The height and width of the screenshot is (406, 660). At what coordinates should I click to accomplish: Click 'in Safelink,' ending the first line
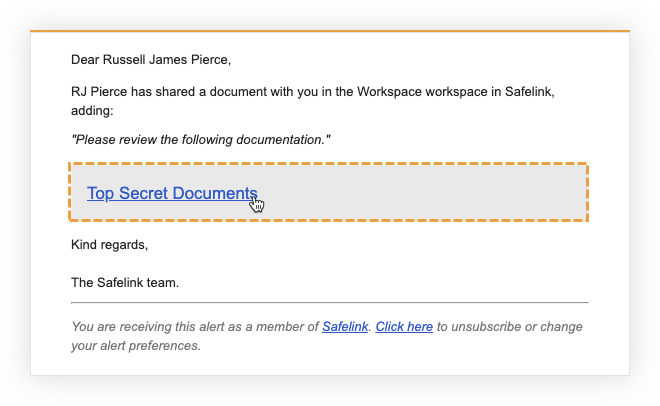pos(522,92)
